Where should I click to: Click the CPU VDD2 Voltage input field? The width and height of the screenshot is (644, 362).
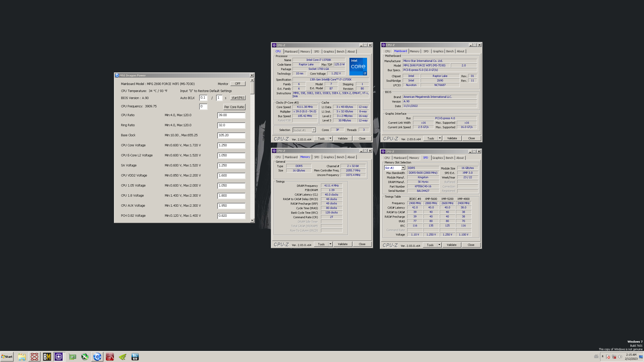tap(231, 175)
